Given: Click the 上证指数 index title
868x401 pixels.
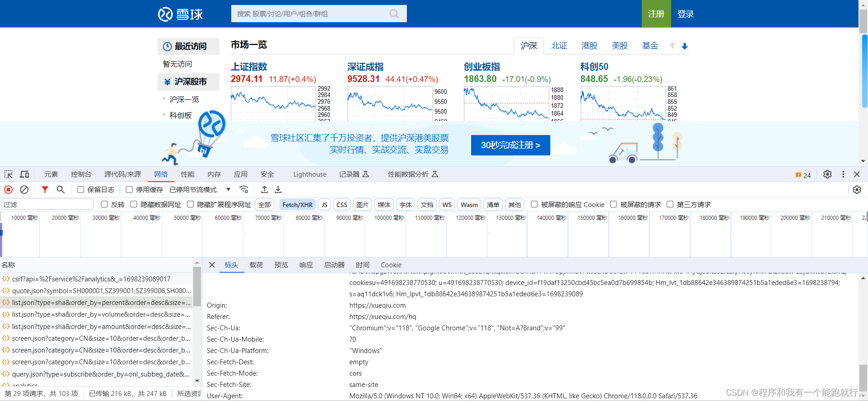Looking at the screenshot, I should [249, 67].
